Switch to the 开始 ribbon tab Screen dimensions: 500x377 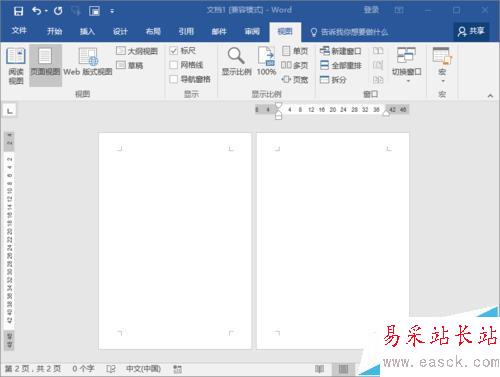click(54, 31)
